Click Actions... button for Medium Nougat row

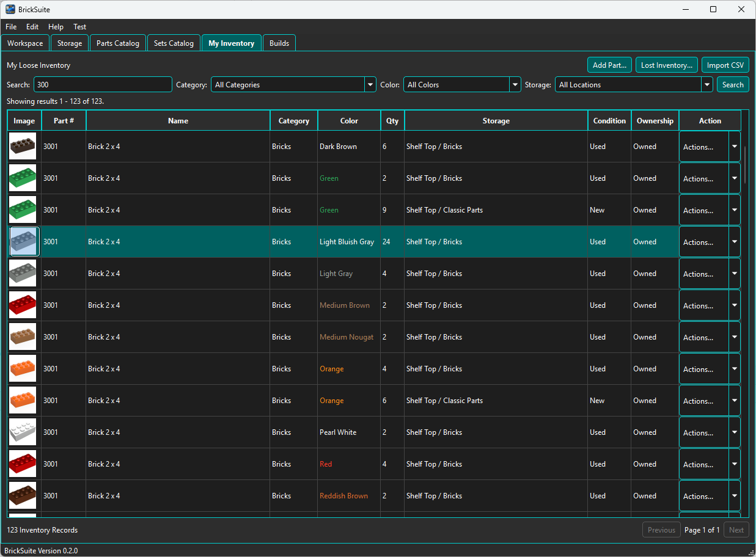[x=704, y=337]
